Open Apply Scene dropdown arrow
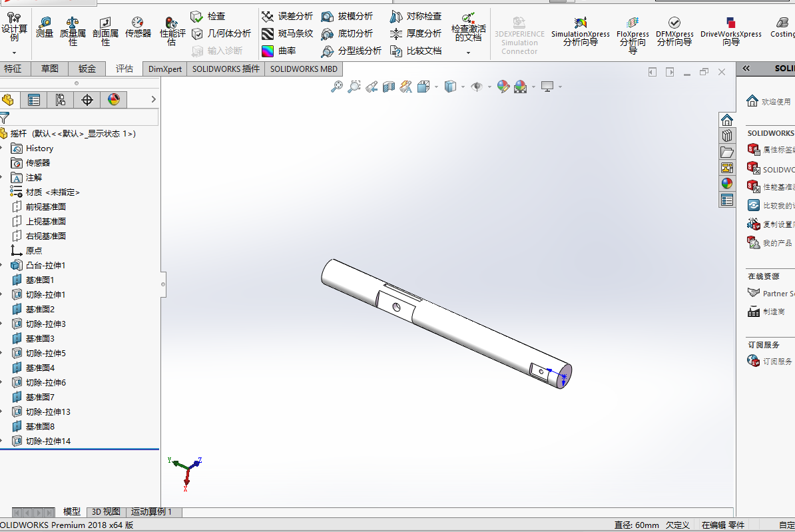This screenshot has height=532, width=795. [533, 87]
